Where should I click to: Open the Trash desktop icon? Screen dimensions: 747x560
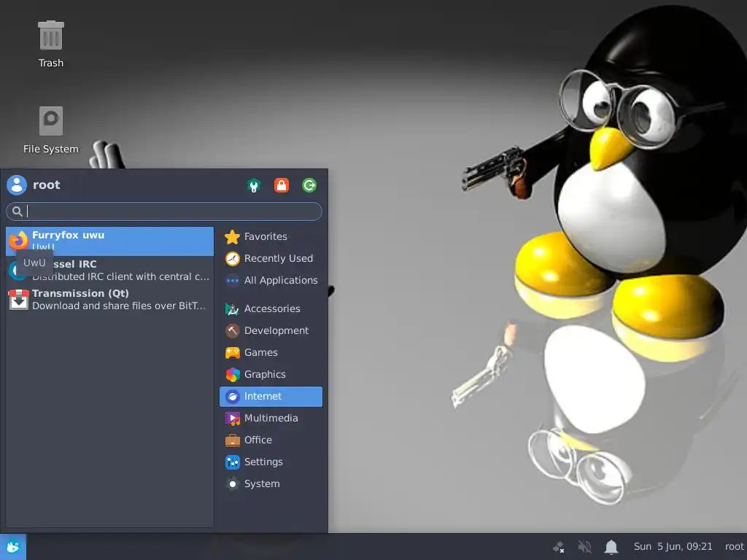50,44
